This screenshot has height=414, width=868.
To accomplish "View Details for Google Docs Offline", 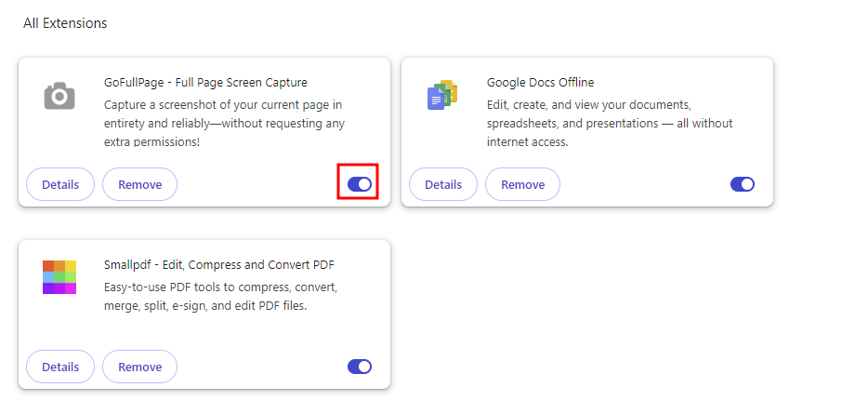I will click(443, 184).
